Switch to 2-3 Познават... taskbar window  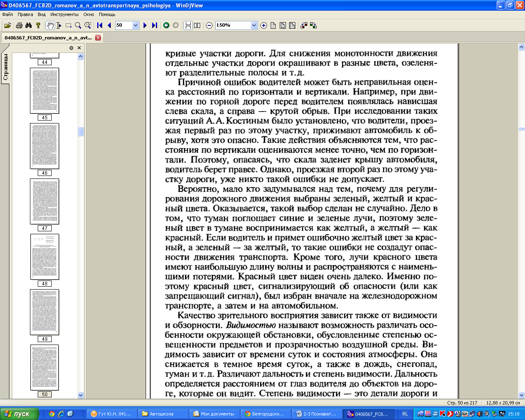pyautogui.click(x=317, y=414)
